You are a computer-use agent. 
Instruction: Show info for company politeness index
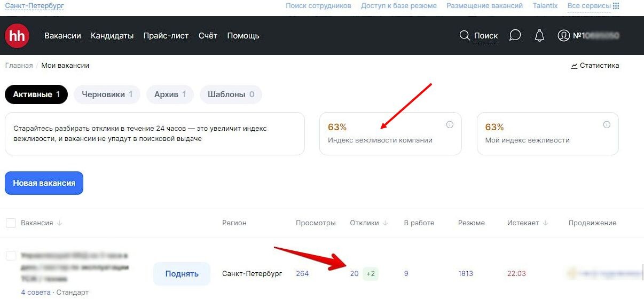(x=450, y=124)
